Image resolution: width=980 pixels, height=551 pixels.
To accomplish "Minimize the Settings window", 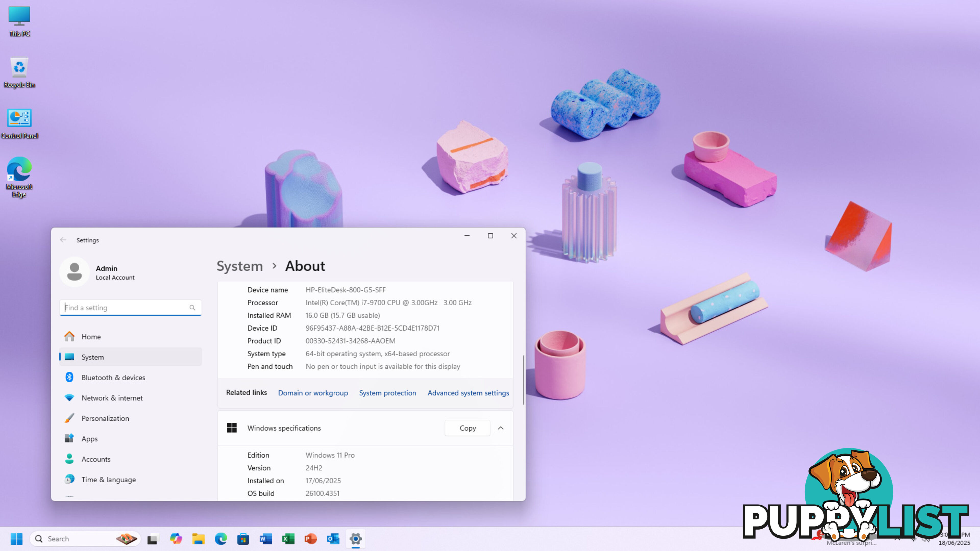I will tap(467, 236).
